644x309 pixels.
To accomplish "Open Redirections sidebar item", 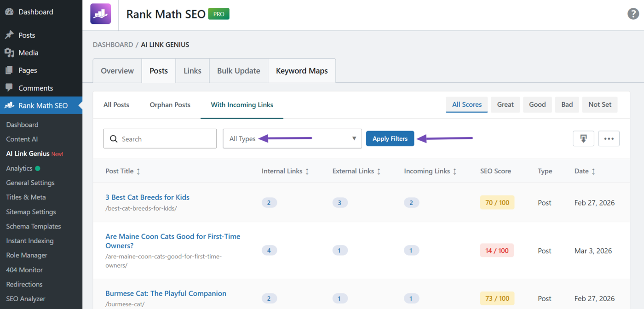I will pos(24,284).
